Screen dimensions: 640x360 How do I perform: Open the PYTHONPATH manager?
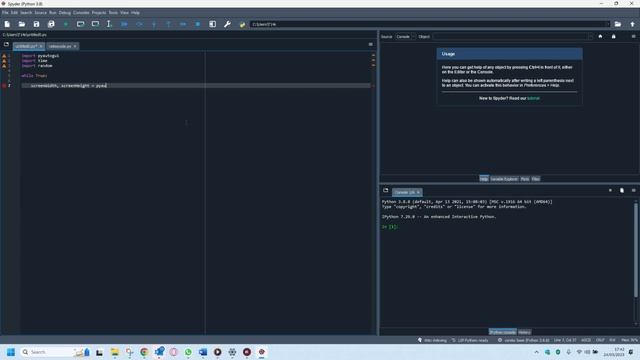[242, 24]
